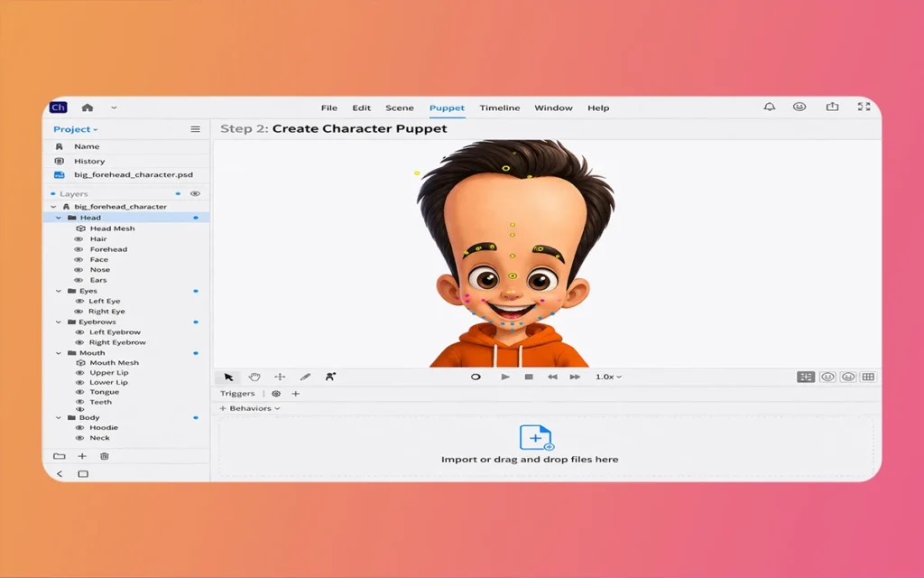Click the Behaviors add button
Screen dimensions: 924x578
(223, 408)
